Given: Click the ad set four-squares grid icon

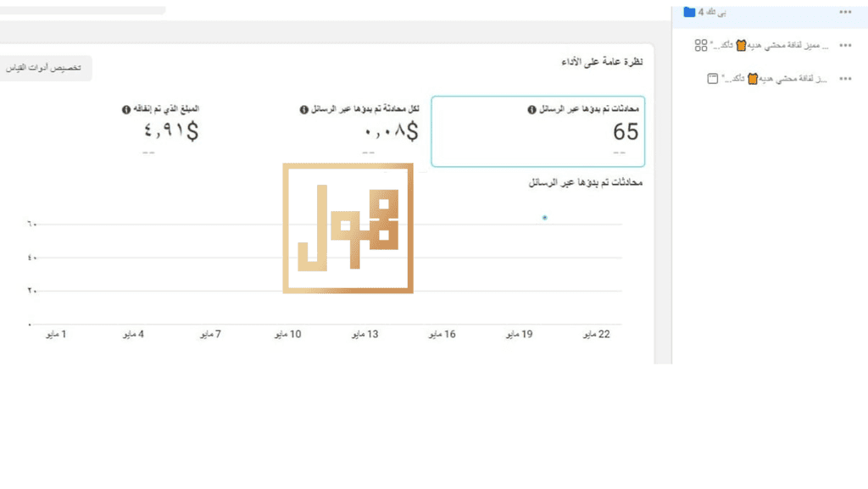Looking at the screenshot, I should pos(701,46).
